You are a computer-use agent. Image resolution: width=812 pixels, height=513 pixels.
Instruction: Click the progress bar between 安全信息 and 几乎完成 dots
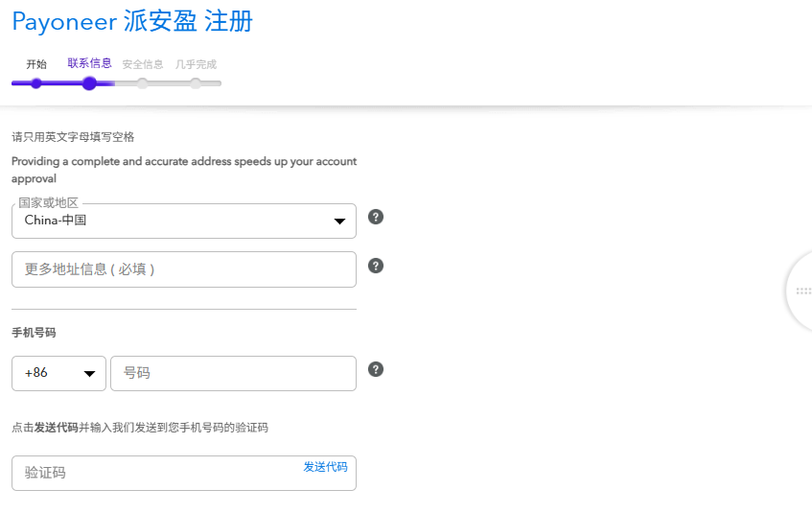click(170, 83)
